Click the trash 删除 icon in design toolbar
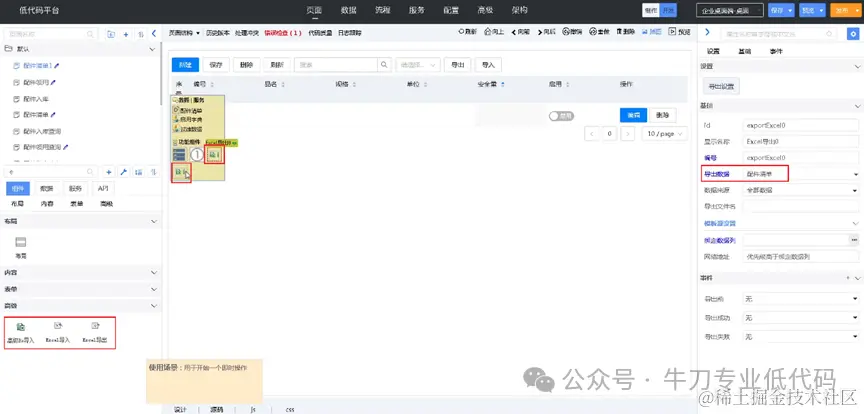Screen dimensions: 864x414 pyautogui.click(x=625, y=32)
